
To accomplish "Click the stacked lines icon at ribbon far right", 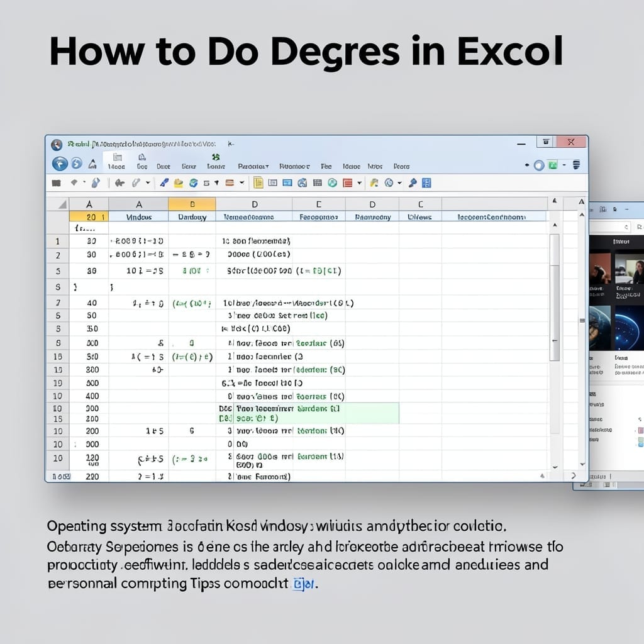I will pos(577,165).
